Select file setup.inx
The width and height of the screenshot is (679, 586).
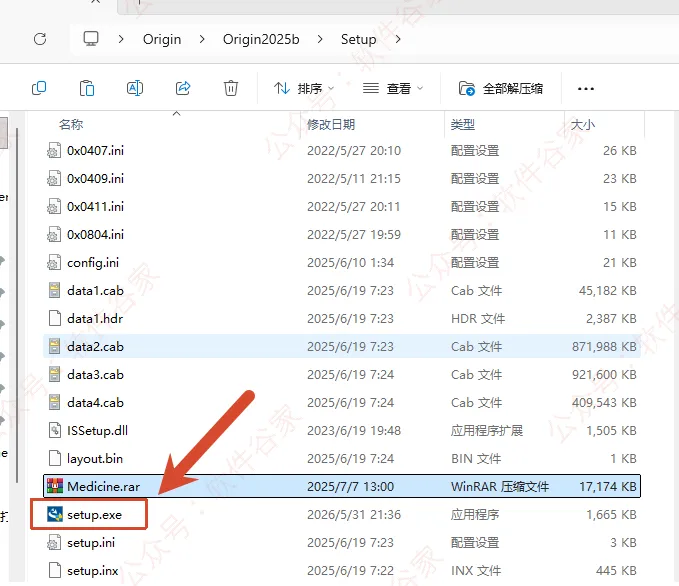342,571
